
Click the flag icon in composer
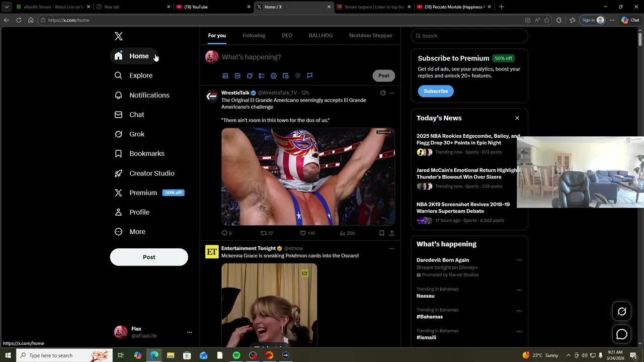(x=310, y=76)
